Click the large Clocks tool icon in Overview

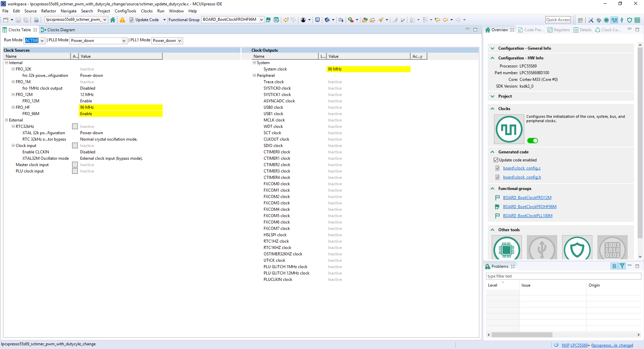coord(509,129)
